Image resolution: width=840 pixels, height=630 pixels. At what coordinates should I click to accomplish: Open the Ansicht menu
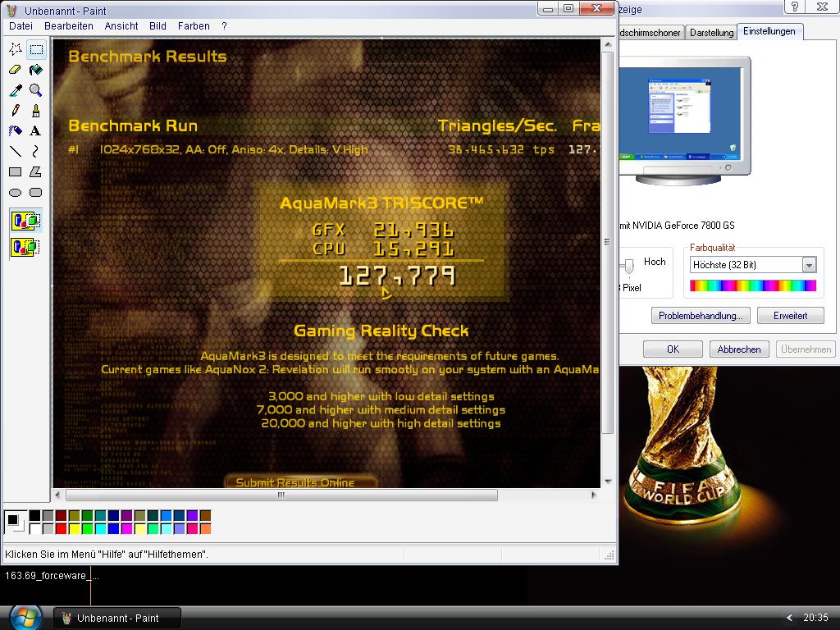[x=121, y=26]
